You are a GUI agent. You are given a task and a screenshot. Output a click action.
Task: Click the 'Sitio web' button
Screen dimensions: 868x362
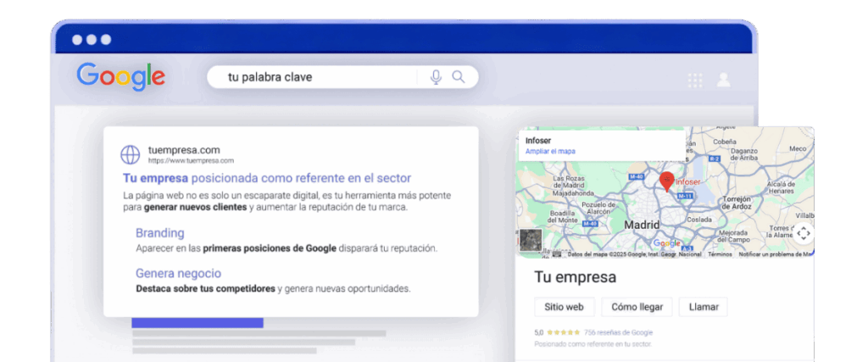click(x=564, y=307)
